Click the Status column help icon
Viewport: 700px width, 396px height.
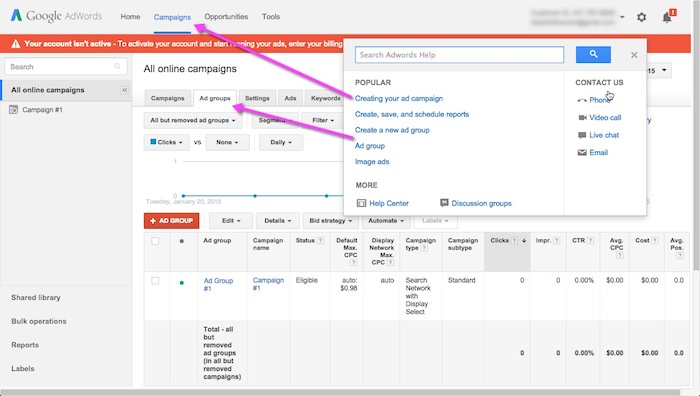click(320, 241)
